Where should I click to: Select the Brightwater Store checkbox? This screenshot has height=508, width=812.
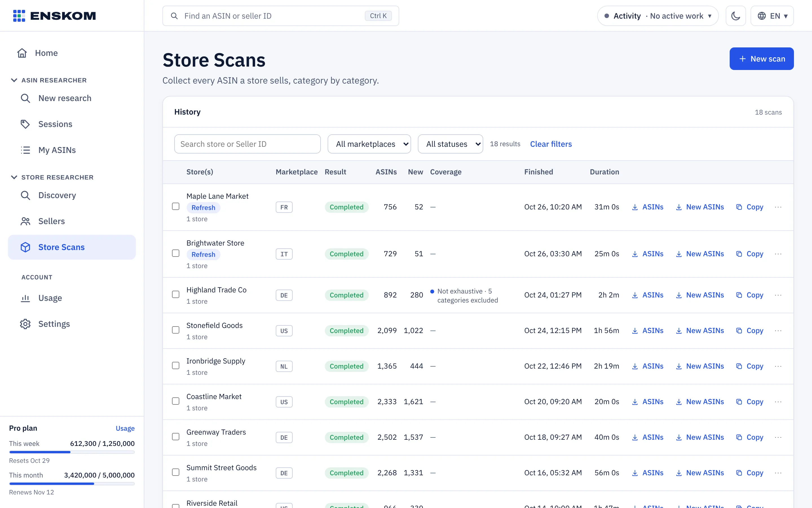click(175, 253)
